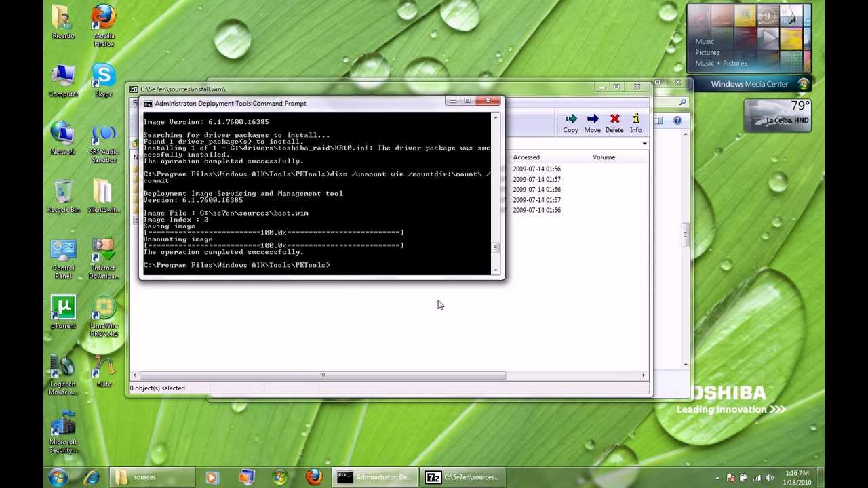
Task: Open Firefox from the taskbar
Action: coord(313,477)
